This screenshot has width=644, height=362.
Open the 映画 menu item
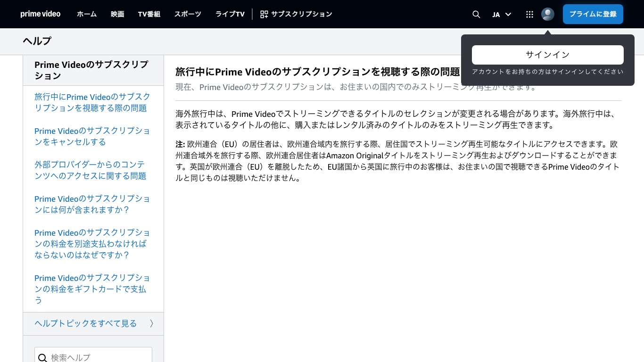point(117,14)
